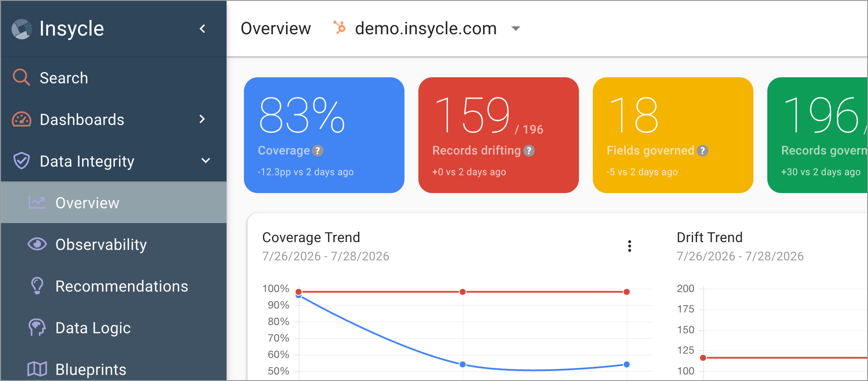Image resolution: width=868 pixels, height=381 pixels.
Task: Click the middle red point on Coverage Trend
Action: tap(463, 292)
